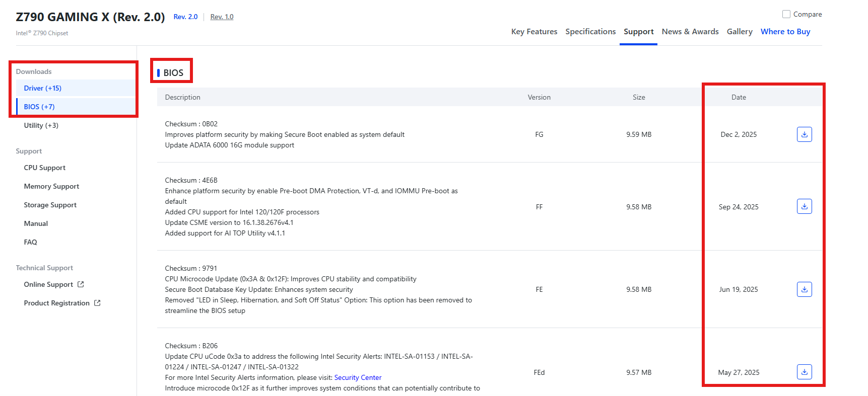Download the FE BIOS dated Jun 19, 2025
The width and height of the screenshot is (868, 396).
[804, 289]
